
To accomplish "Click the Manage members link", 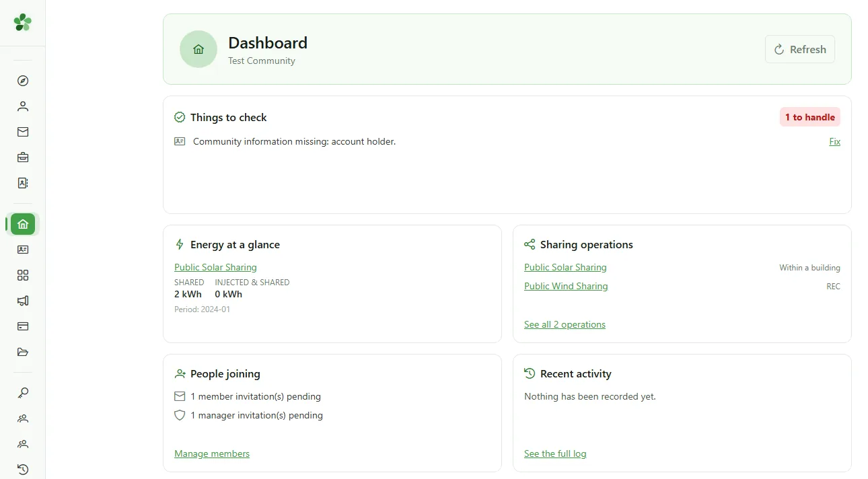I will coord(212,453).
